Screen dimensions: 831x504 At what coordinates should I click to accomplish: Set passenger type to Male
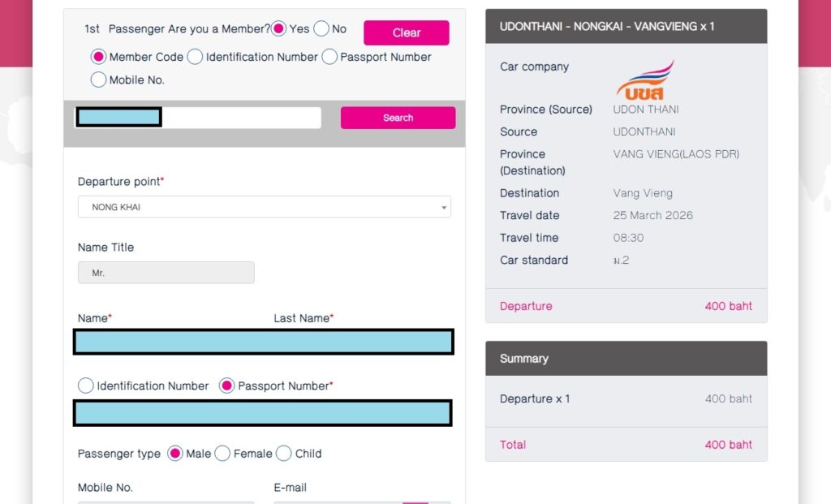(175, 454)
